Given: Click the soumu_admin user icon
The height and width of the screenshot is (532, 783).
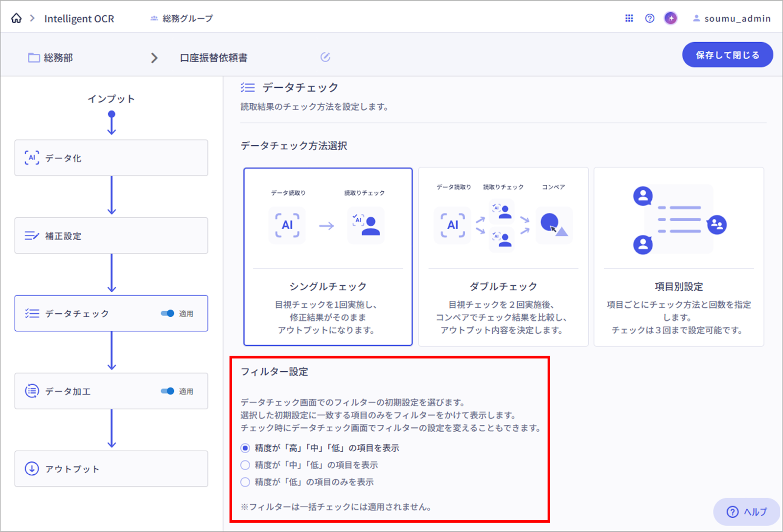Looking at the screenshot, I should pos(696,19).
